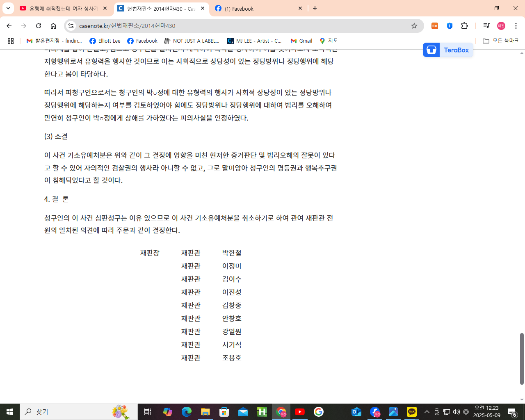Open the NOT JUST A LABEL bookmark

192,41
